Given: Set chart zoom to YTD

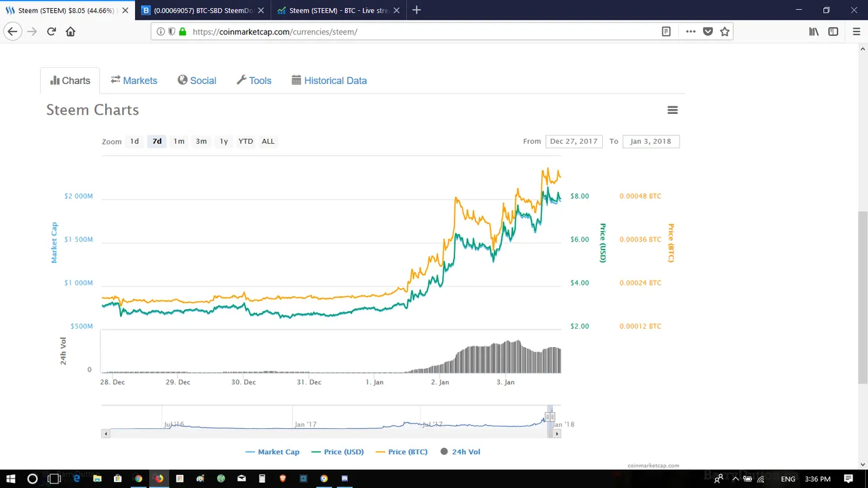Looking at the screenshot, I should click(245, 141).
